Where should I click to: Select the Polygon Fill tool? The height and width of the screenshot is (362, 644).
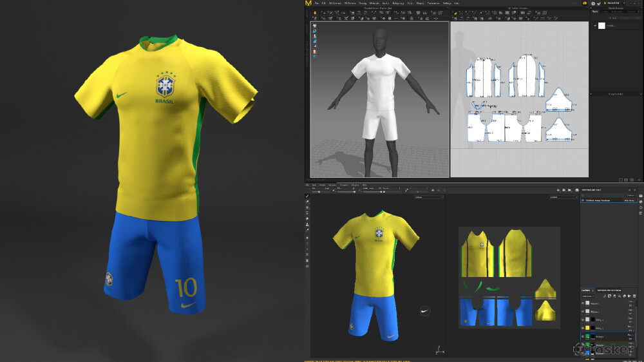coord(307,213)
